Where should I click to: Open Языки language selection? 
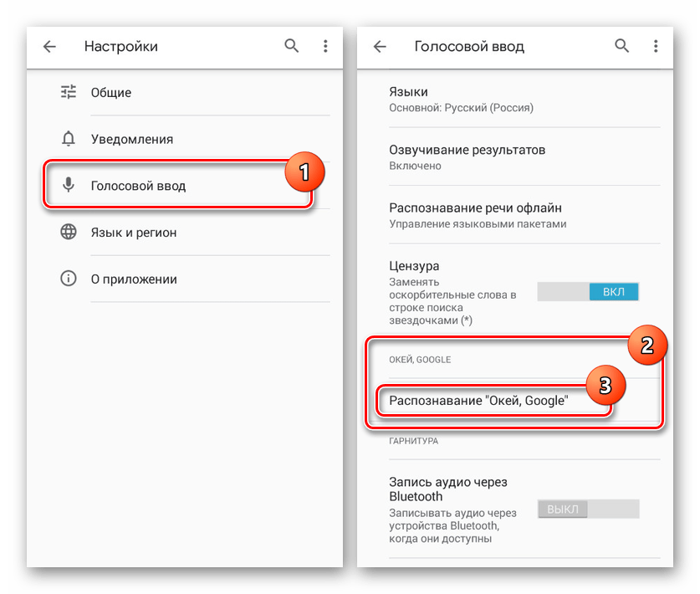[515, 100]
